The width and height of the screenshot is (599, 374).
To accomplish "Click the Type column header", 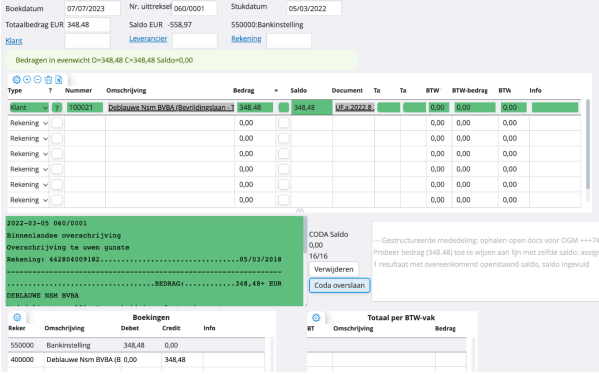I will [15, 91].
